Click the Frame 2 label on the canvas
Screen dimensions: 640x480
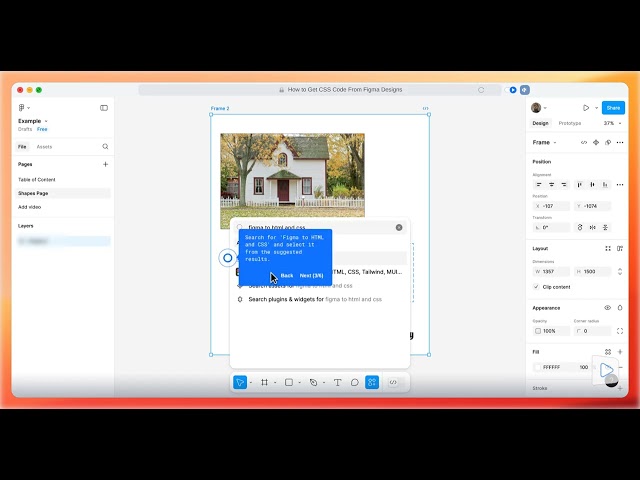tap(220, 109)
